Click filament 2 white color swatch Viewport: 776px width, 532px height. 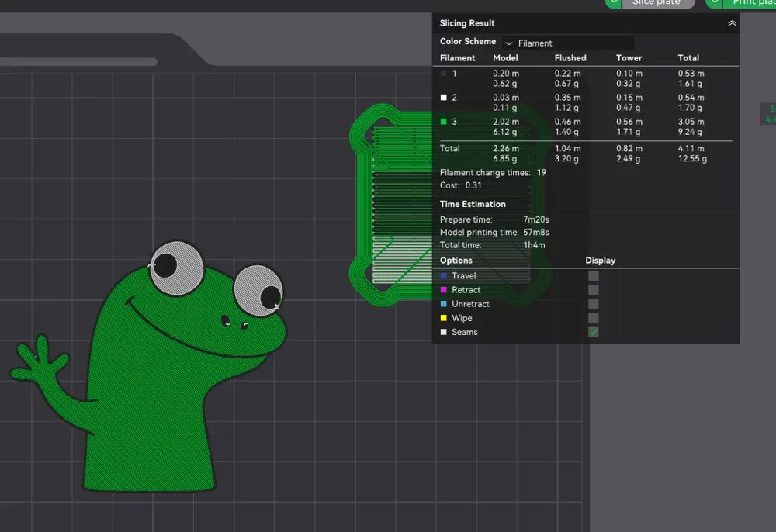click(x=443, y=98)
